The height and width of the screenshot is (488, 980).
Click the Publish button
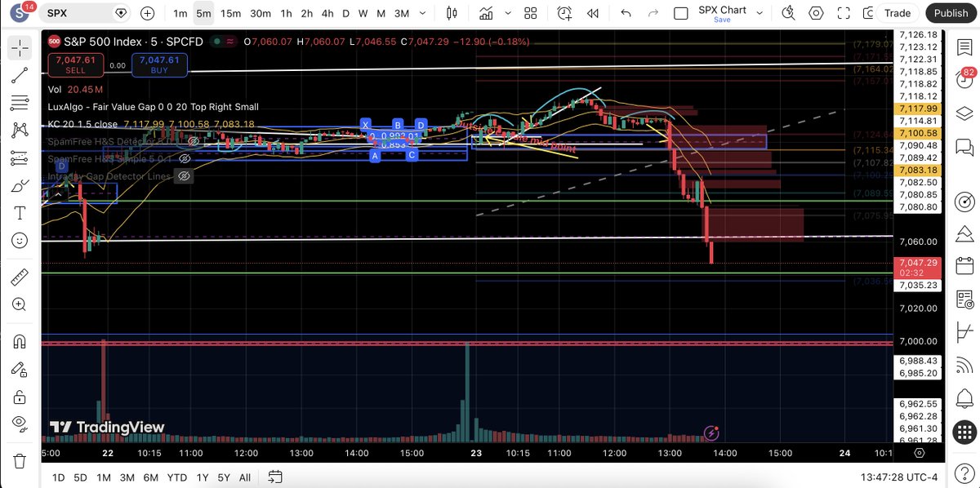point(950,12)
